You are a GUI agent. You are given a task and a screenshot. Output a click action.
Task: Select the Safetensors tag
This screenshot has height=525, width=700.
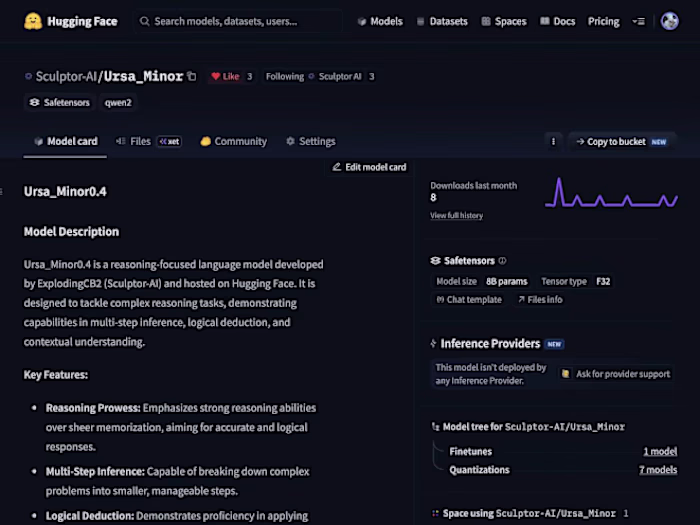point(59,102)
